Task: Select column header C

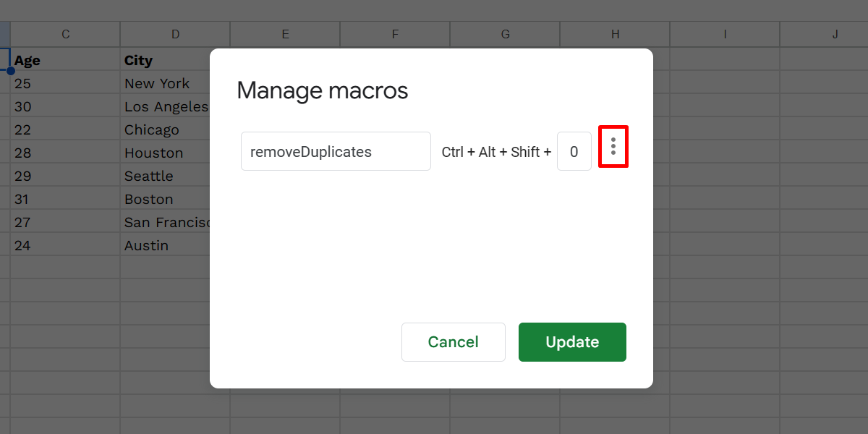Action: 64,33
